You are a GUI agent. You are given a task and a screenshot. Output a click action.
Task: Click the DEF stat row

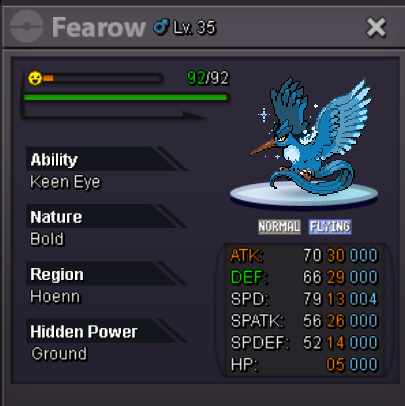[x=304, y=277]
